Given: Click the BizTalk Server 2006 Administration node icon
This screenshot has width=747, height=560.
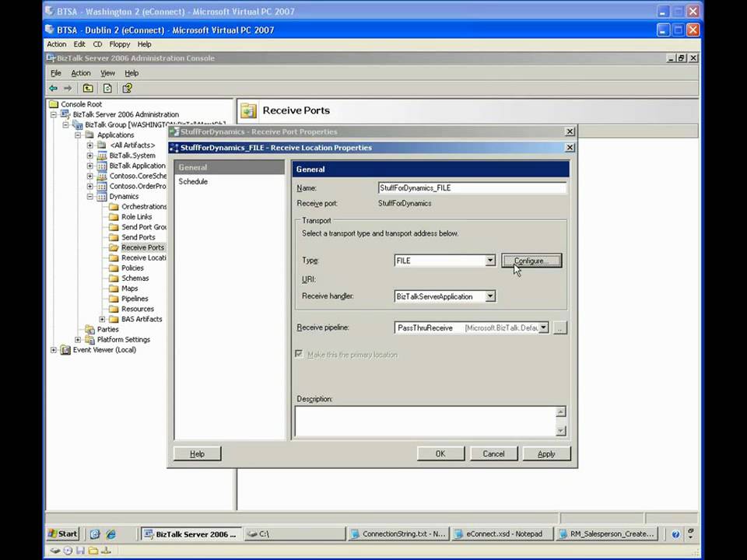Looking at the screenshot, I should click(x=65, y=114).
